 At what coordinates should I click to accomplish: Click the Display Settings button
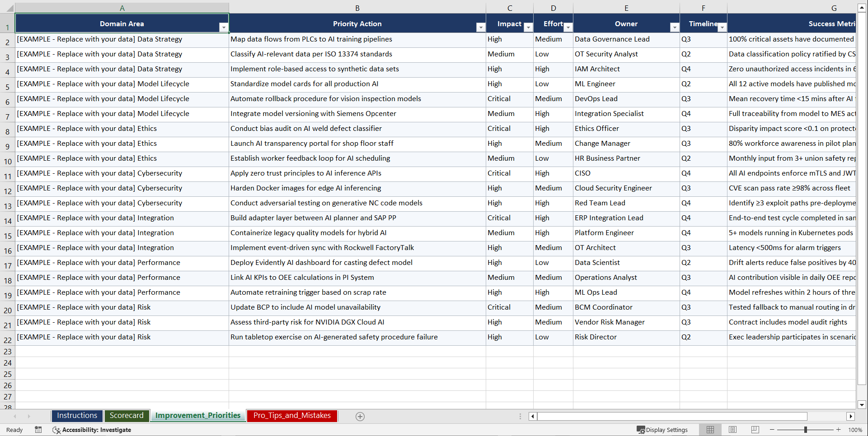click(x=663, y=430)
